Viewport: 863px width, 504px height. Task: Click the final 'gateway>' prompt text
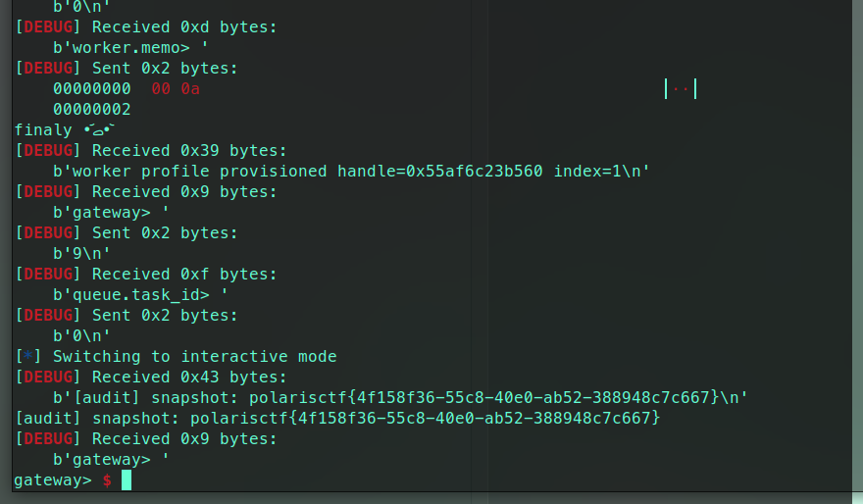point(53,480)
